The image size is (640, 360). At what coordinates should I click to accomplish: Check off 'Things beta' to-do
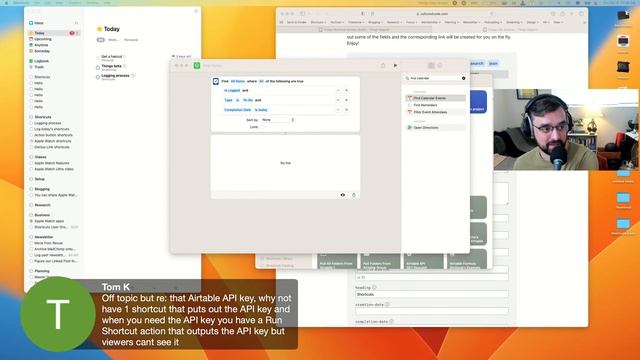point(98,67)
